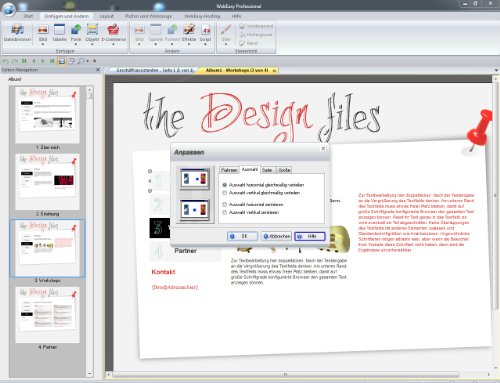This screenshot has height=383, width=500.
Task: Click Abbrechen button in Anpassen dialog
Action: coord(276,236)
